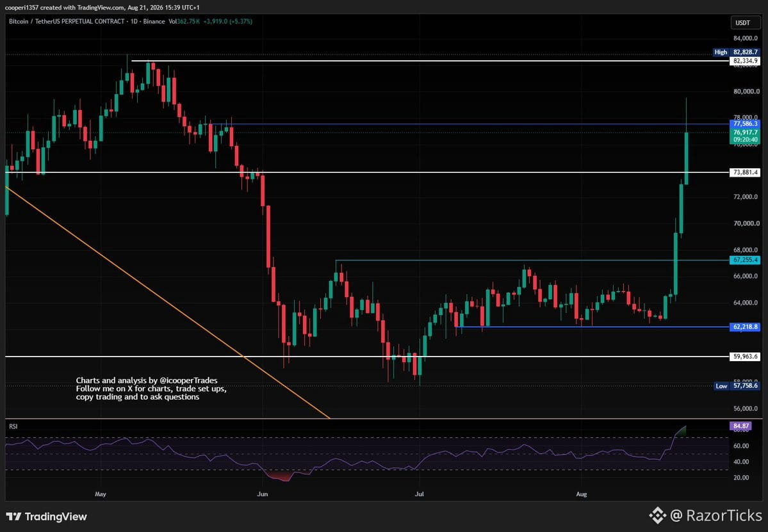Screen dimensions: 768x532
Task: Click the 56,000.0 price axis tick
Action: point(746,408)
